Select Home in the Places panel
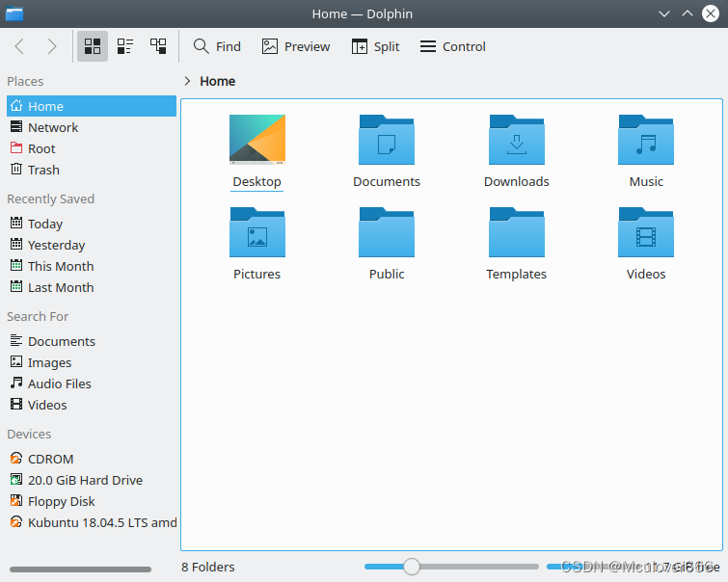Image resolution: width=728 pixels, height=582 pixels. [92, 106]
